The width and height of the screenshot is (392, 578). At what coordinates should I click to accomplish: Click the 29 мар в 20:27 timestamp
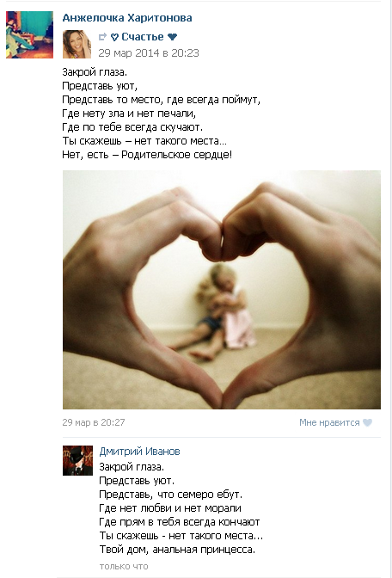[x=94, y=422]
